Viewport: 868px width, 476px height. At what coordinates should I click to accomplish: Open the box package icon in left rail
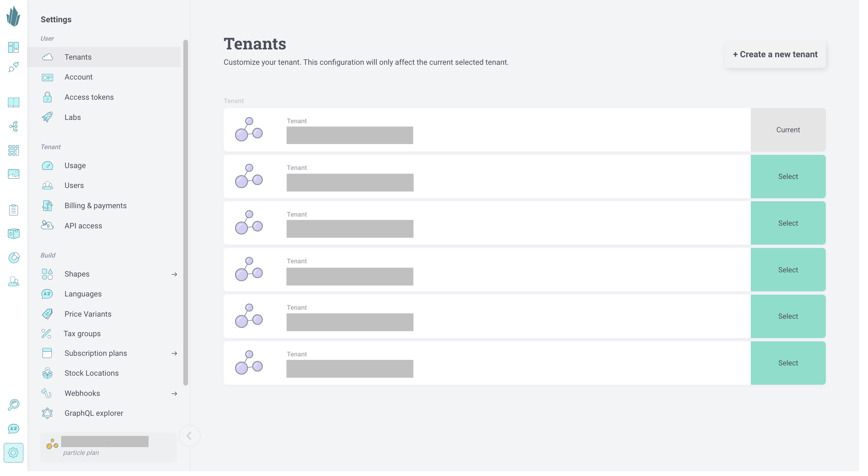14,233
